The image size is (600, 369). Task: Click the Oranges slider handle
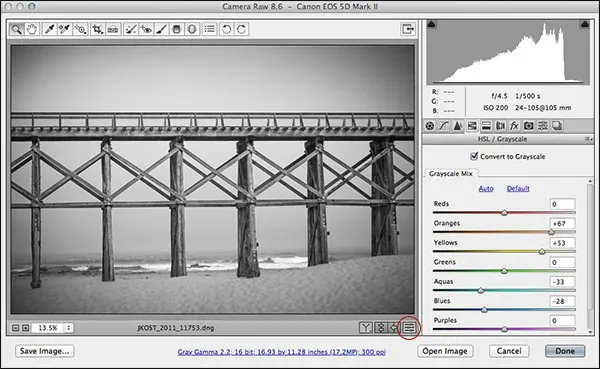tap(551, 232)
